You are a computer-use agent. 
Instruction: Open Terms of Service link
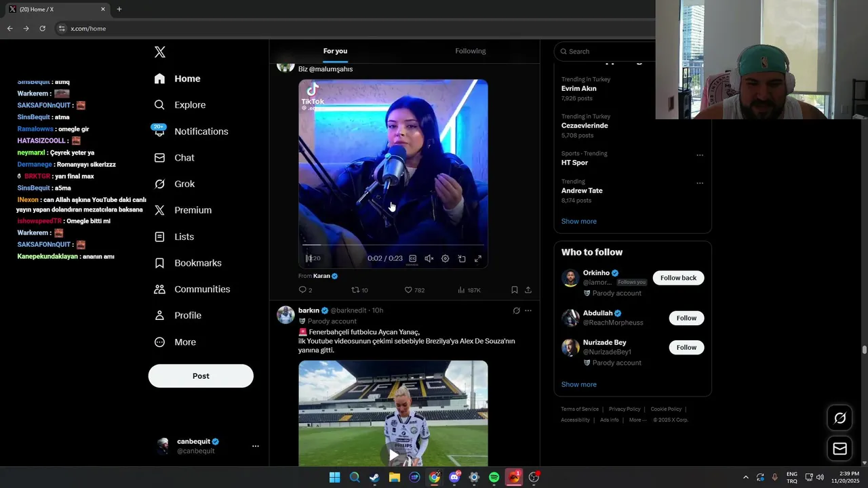(580, 409)
